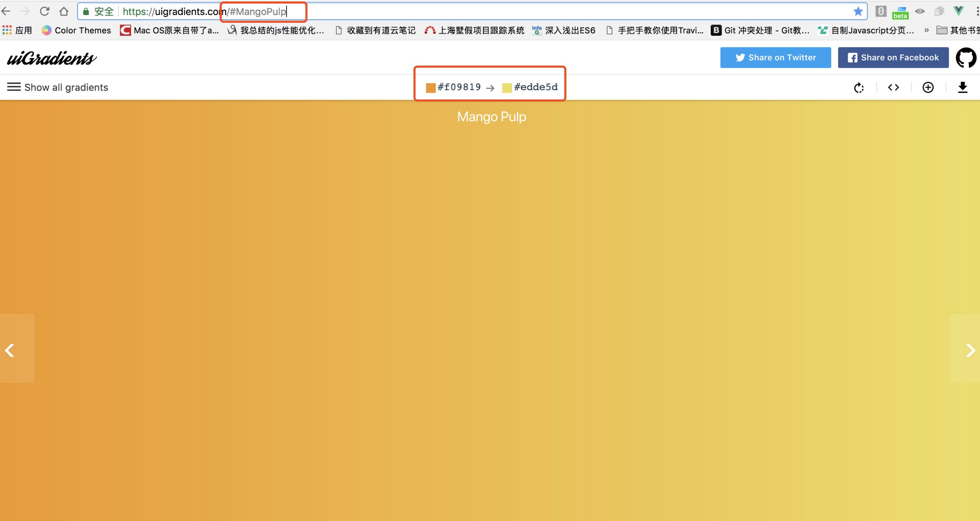
Task: Toggle the bookmark star for this page
Action: (x=859, y=11)
